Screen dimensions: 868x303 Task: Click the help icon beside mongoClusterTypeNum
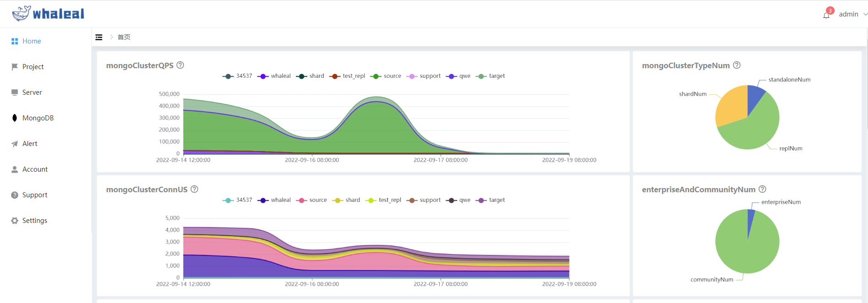737,65
